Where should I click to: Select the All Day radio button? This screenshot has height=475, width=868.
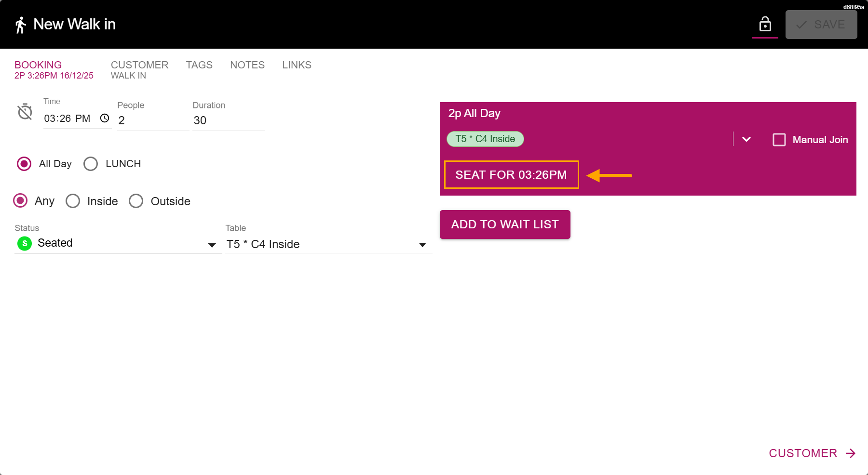tap(24, 164)
